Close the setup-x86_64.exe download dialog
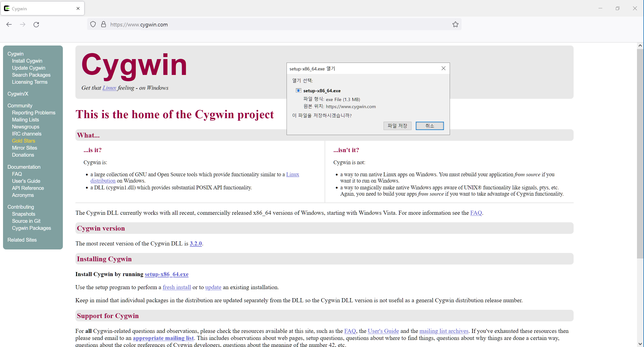The width and height of the screenshot is (644, 347). click(x=443, y=68)
